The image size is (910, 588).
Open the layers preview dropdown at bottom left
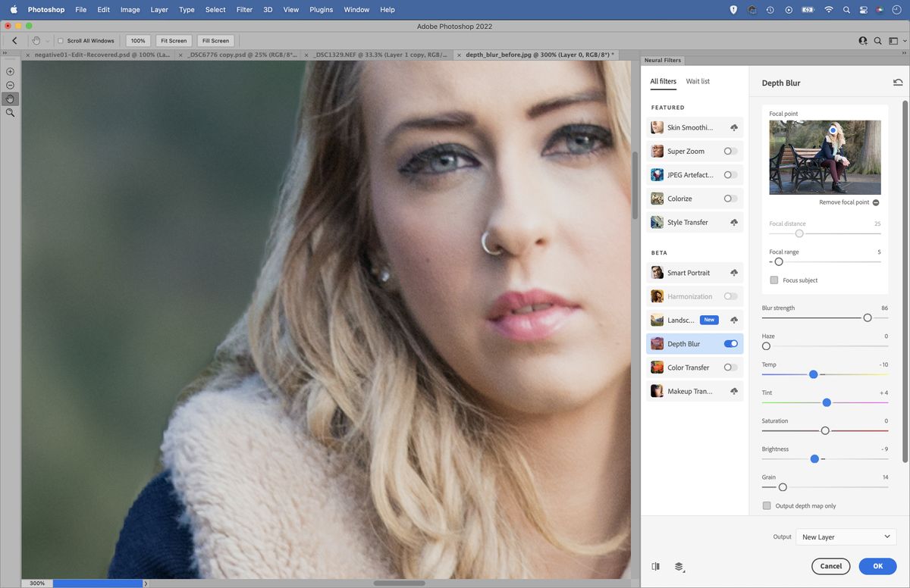coord(679,566)
